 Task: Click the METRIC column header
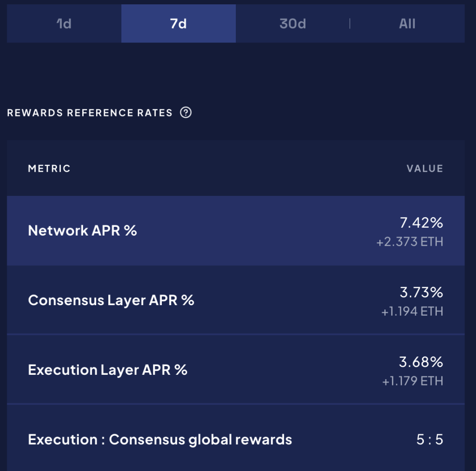(x=49, y=168)
